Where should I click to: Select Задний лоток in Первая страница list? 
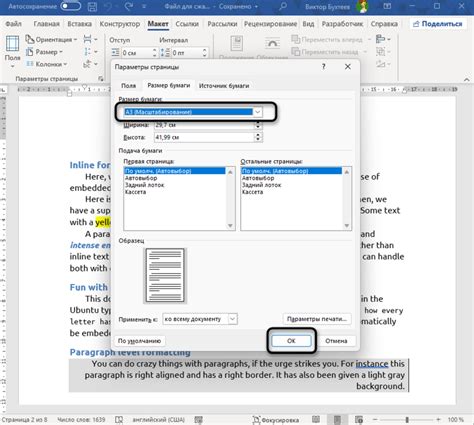pos(145,185)
